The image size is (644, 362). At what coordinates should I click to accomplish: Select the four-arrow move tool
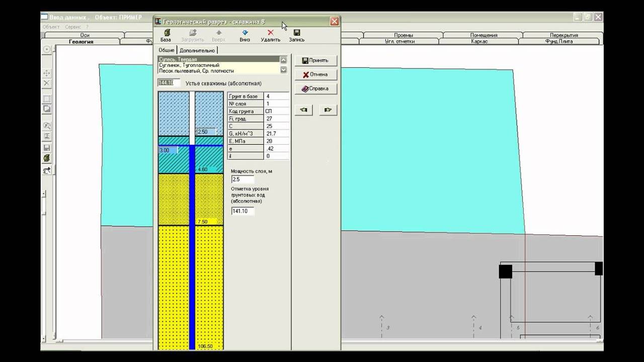47,73
